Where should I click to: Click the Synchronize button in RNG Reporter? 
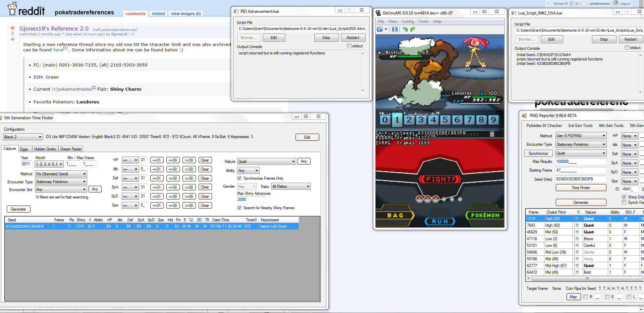(538, 153)
